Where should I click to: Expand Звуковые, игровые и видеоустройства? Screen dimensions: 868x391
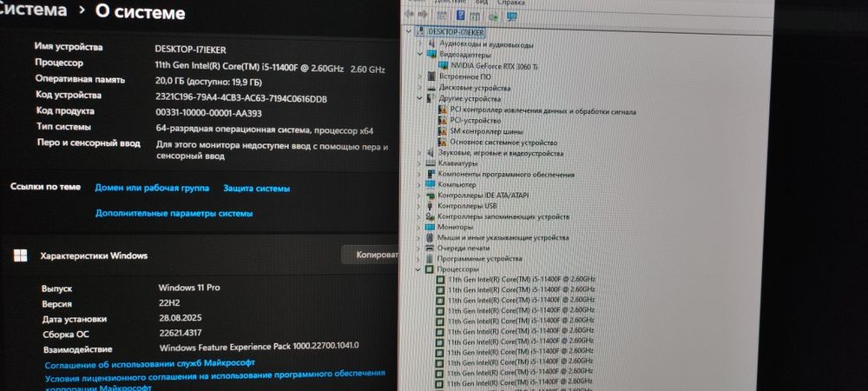[x=420, y=152]
